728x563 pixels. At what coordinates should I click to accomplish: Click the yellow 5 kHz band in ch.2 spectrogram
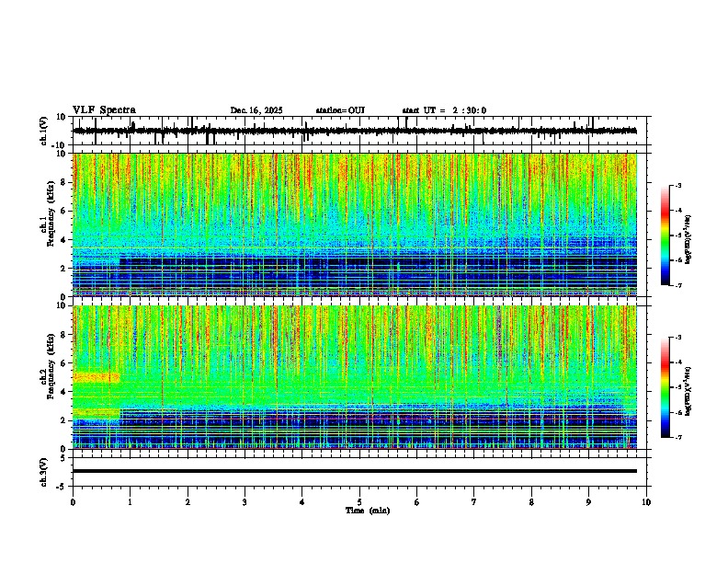(x=97, y=377)
